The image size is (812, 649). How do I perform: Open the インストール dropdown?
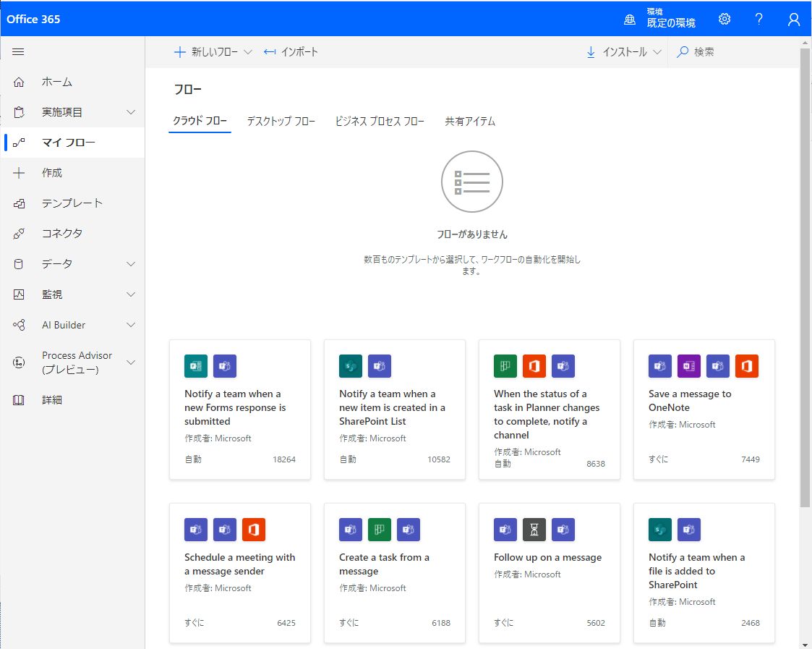tap(624, 52)
